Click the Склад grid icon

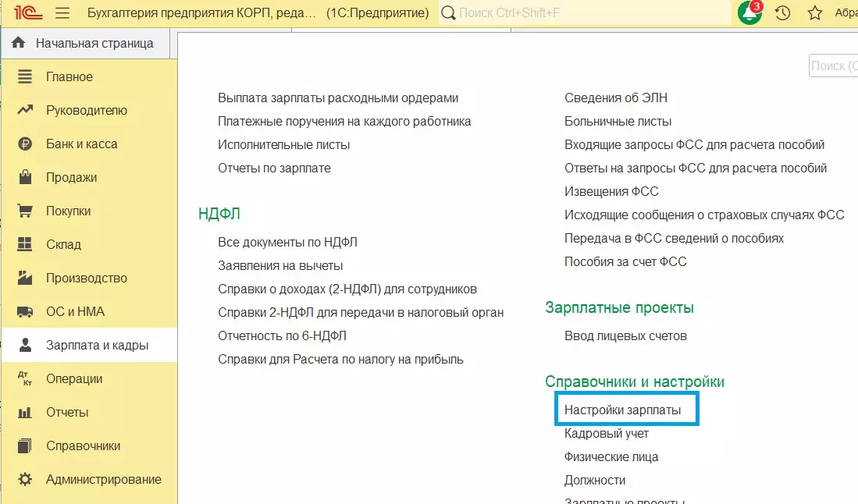point(25,243)
